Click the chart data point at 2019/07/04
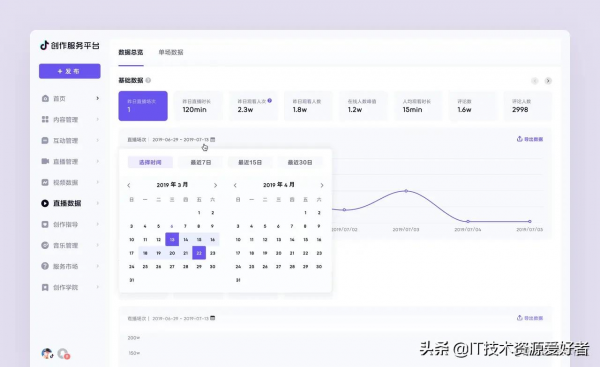600x367 pixels. tap(468, 221)
